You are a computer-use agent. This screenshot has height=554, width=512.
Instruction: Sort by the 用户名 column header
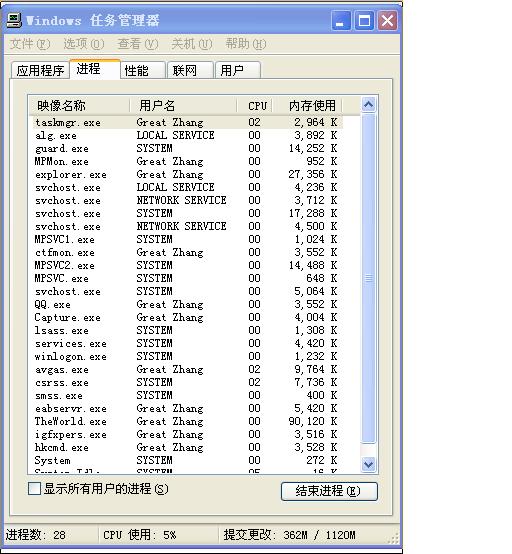pos(183,105)
